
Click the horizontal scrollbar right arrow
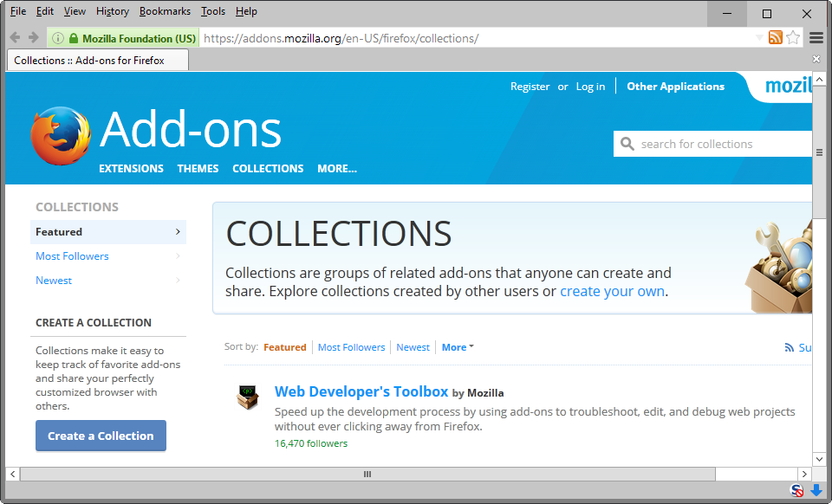[804, 474]
